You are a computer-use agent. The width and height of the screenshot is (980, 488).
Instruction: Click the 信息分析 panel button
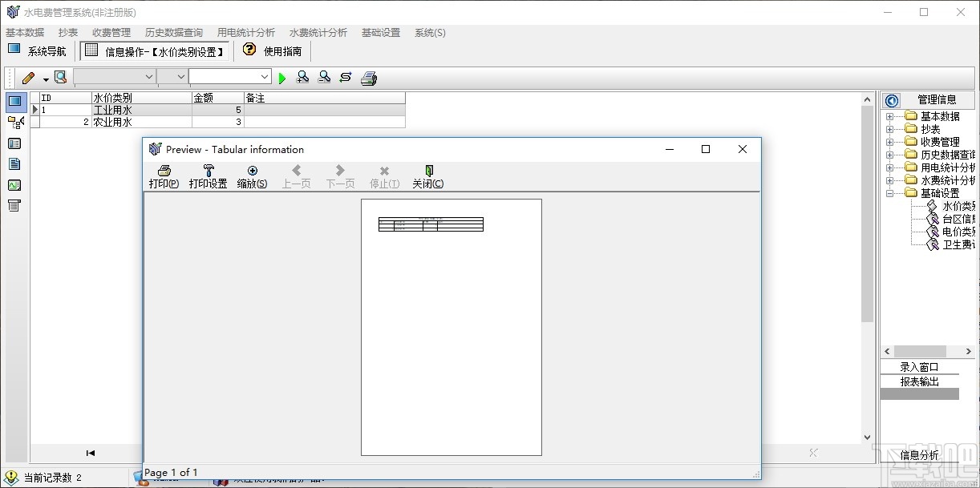pos(919,455)
